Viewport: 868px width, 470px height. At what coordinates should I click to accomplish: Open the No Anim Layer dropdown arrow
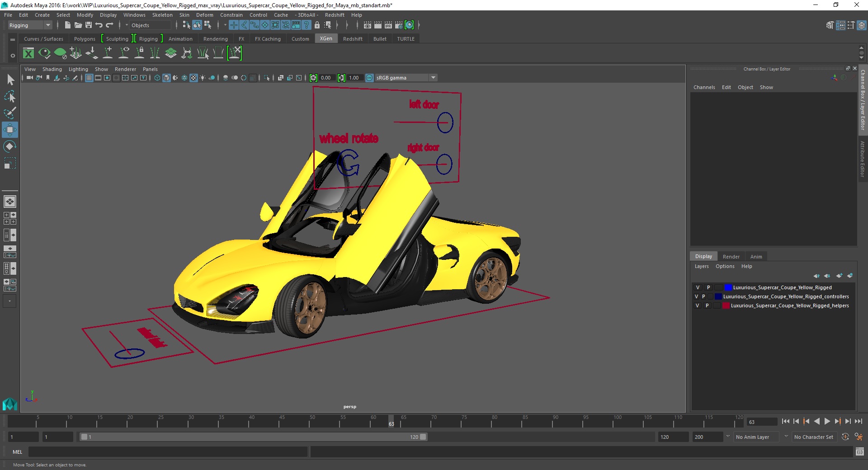click(728, 437)
